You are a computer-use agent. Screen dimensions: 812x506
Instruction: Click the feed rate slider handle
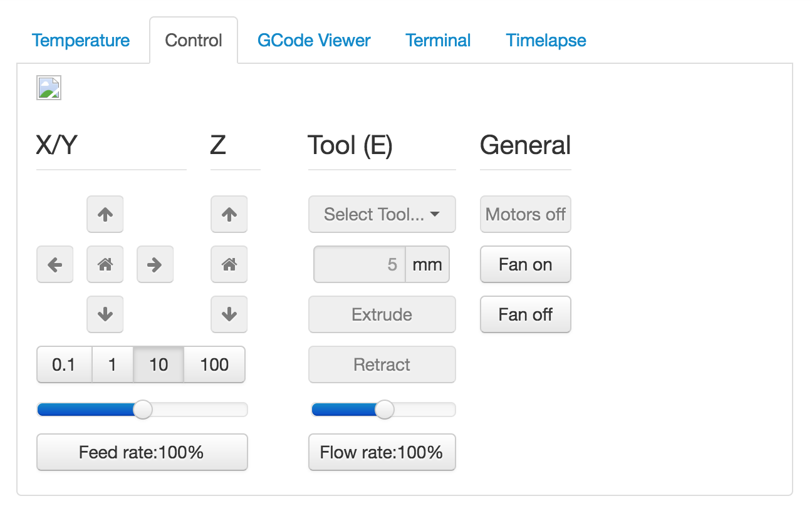click(143, 410)
